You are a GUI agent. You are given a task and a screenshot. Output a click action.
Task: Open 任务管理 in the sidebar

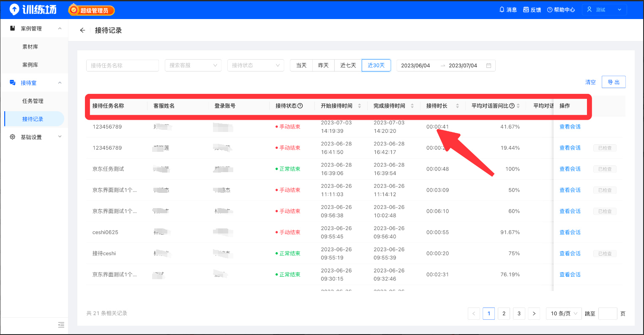coord(33,101)
